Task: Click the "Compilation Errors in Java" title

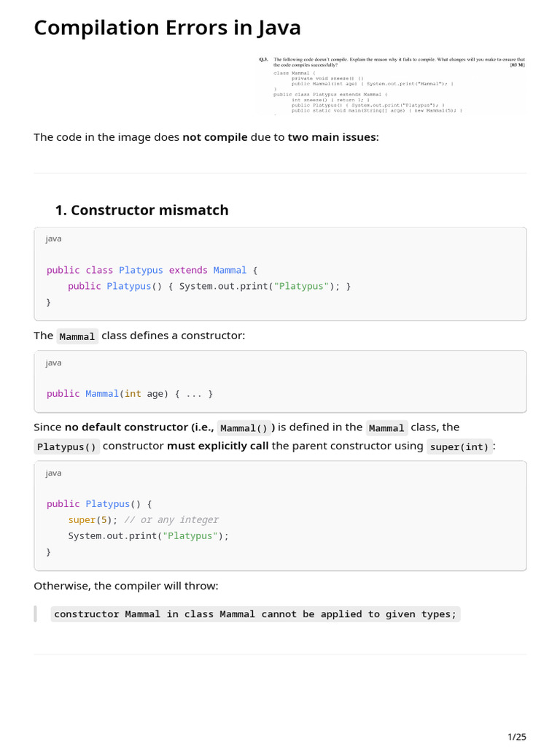Action: point(167,28)
